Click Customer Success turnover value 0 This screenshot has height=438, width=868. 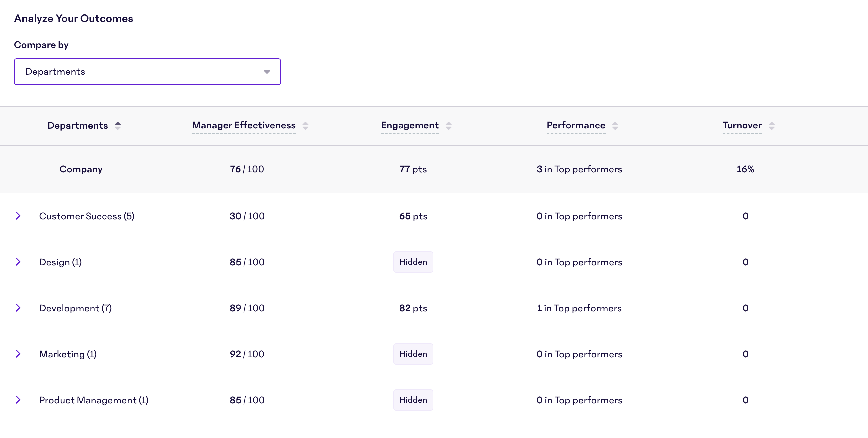click(745, 216)
